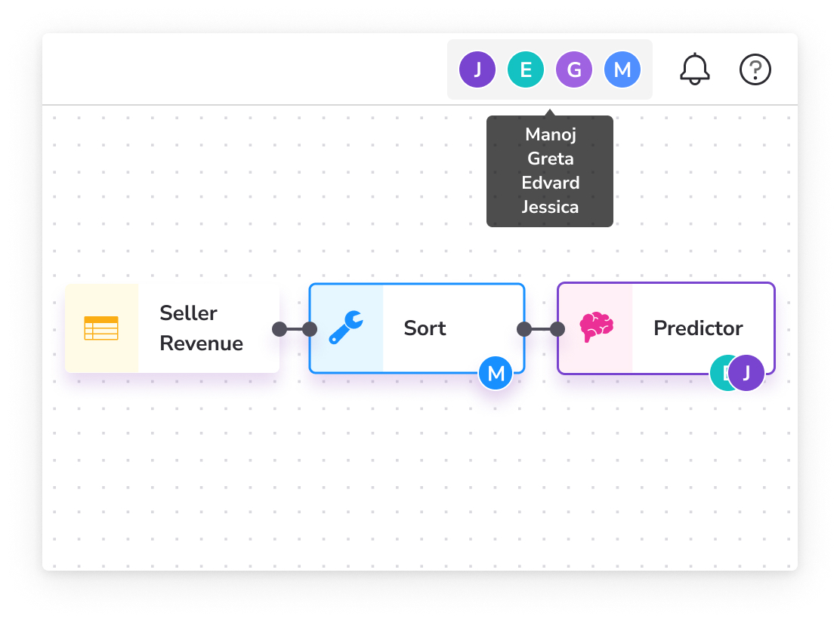Open the help question mark icon

pos(755,69)
